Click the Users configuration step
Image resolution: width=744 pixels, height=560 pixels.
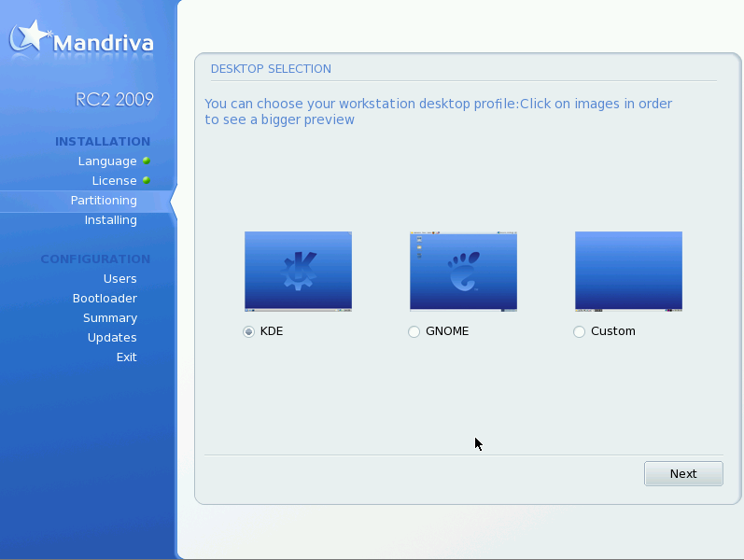pyautogui.click(x=119, y=279)
